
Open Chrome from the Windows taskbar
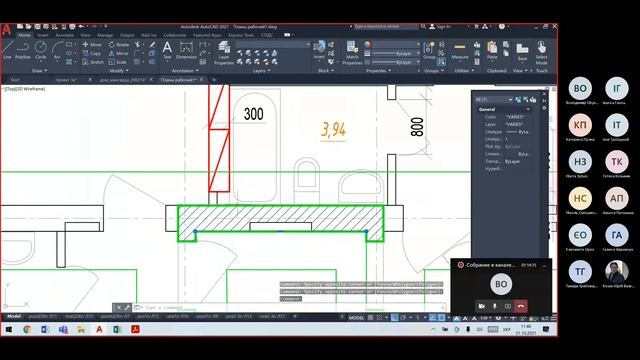27,329
